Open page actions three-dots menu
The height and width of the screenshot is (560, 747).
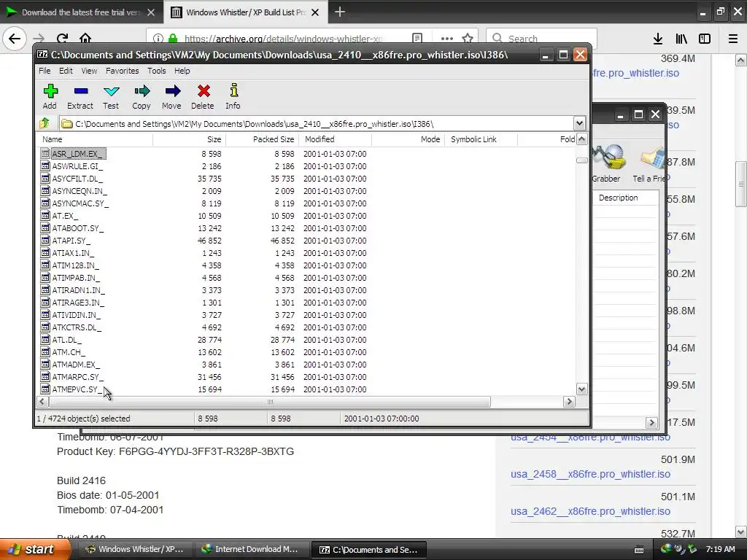(447, 39)
